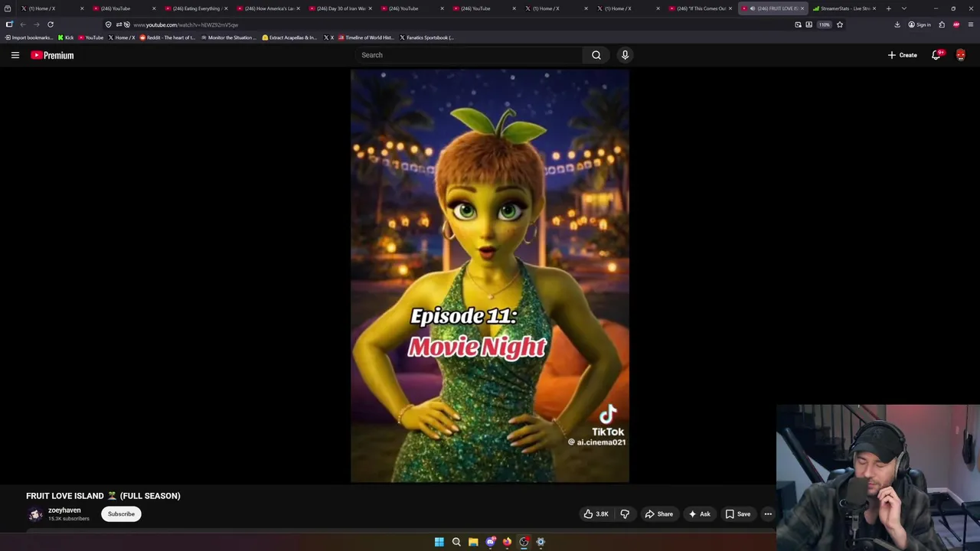The image size is (980, 551).
Task: Click the youtube.com address bar URL
Action: click(x=186, y=24)
